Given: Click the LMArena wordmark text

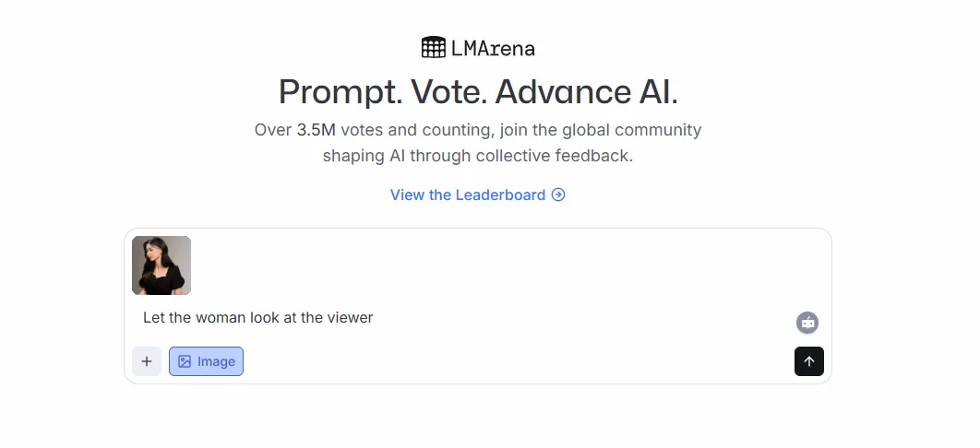Looking at the screenshot, I should 493,48.
